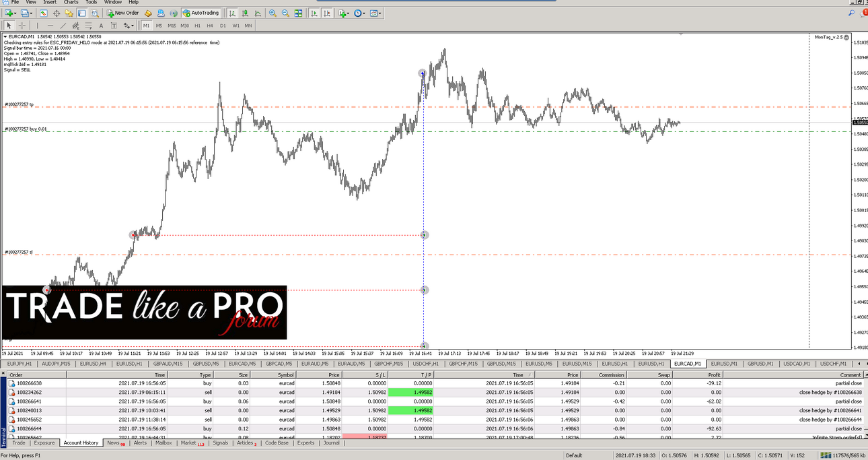Image resolution: width=868 pixels, height=460 pixels.
Task: Select the Text tool letter A
Action: point(101,26)
